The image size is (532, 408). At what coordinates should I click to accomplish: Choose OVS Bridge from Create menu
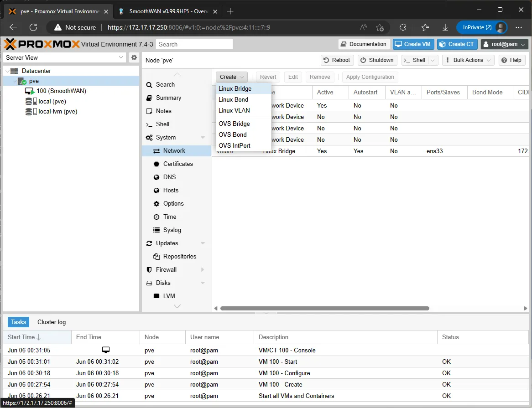click(243, 124)
